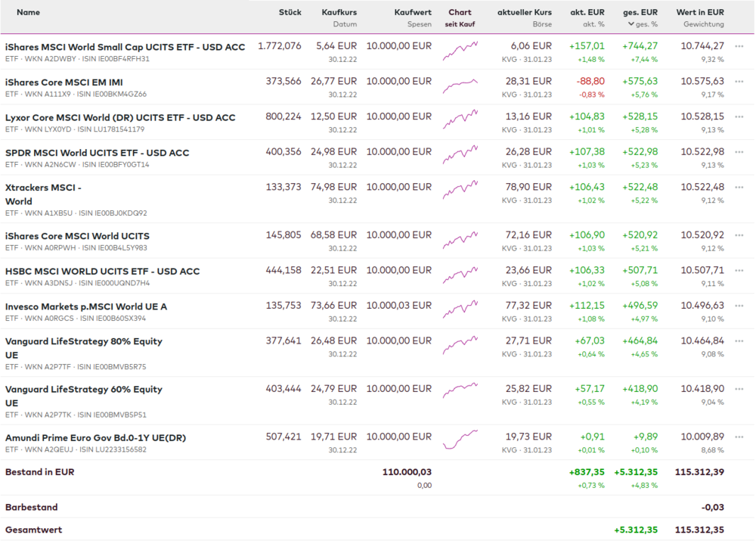The image size is (756, 541).
Task: Open more options for iShares MSCI World Small Cap
Action: 739,46
